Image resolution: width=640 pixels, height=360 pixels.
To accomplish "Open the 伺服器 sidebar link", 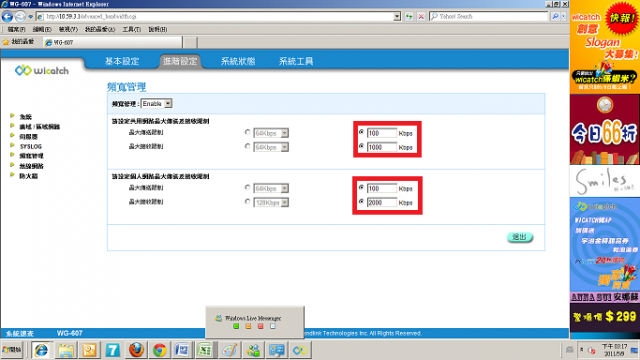I will click(x=29, y=136).
